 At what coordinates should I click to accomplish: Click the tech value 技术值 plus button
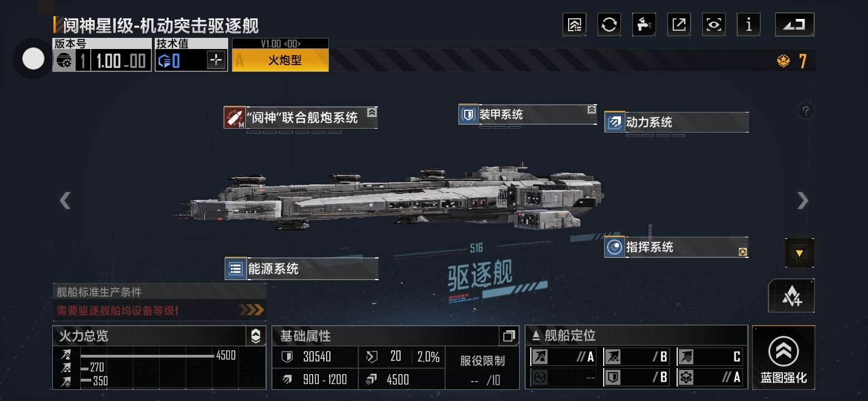click(x=216, y=60)
